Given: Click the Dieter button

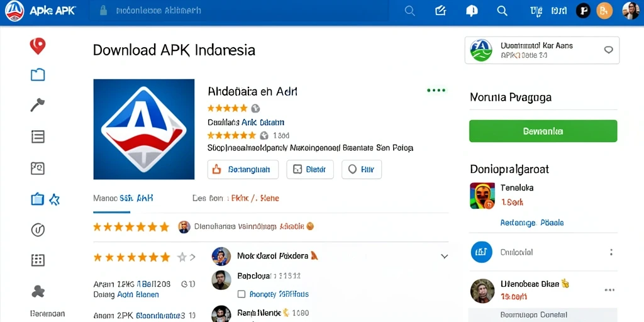Looking at the screenshot, I should pos(310,169).
